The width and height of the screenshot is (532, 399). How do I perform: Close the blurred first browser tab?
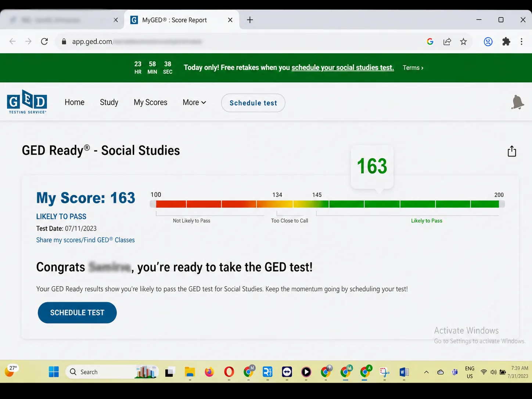(x=116, y=20)
